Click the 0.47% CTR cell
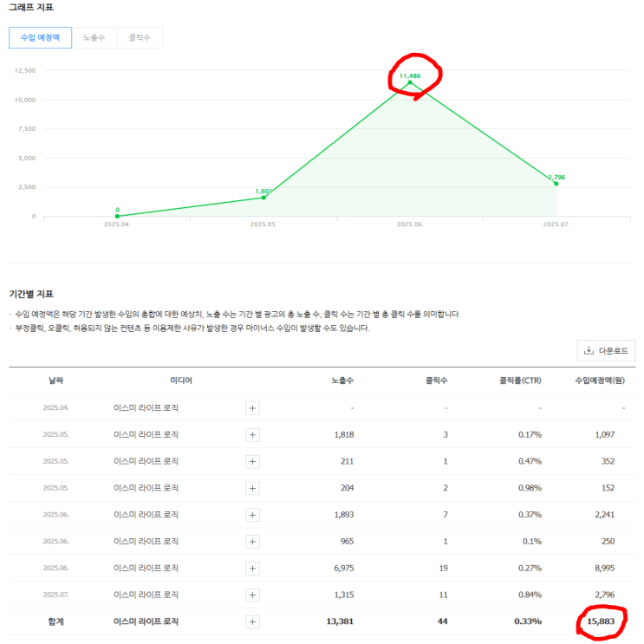644x644 pixels. coord(530,461)
